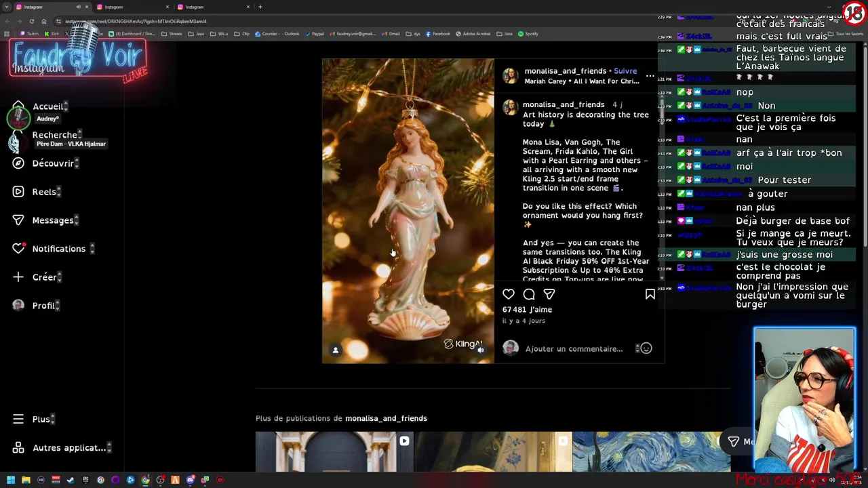Viewport: 868px width, 488px height.
Task: Open the Kick bookmark
Action: [52, 34]
